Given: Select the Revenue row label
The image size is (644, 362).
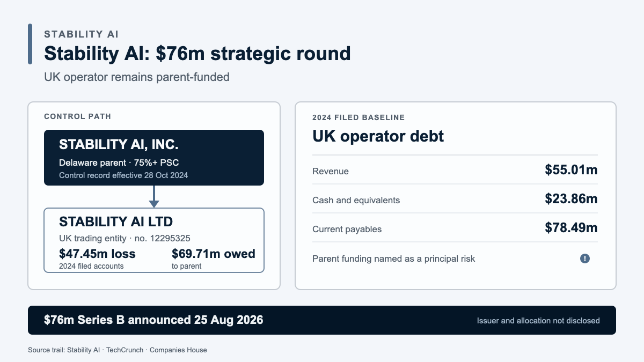Looking at the screenshot, I should [331, 172].
